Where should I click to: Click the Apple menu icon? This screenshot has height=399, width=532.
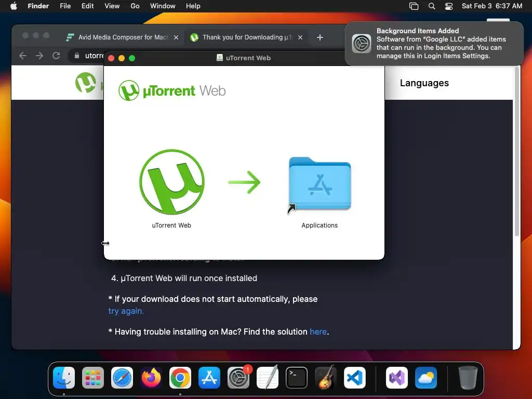(14, 6)
